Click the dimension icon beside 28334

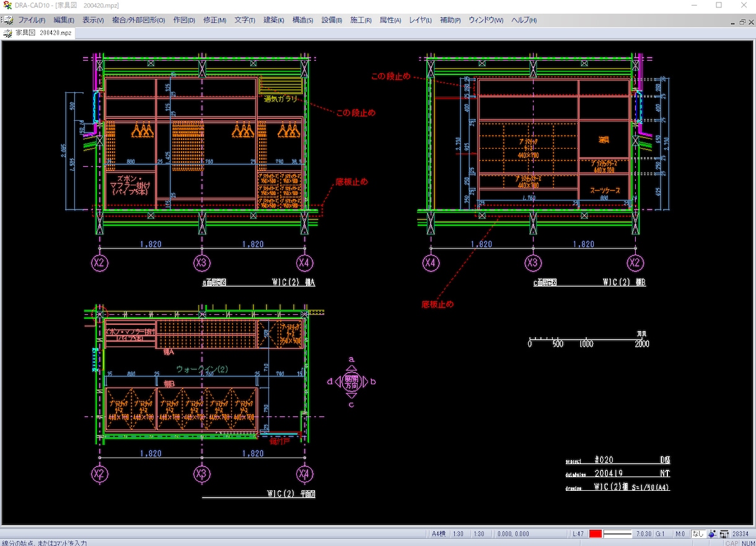tap(724, 534)
